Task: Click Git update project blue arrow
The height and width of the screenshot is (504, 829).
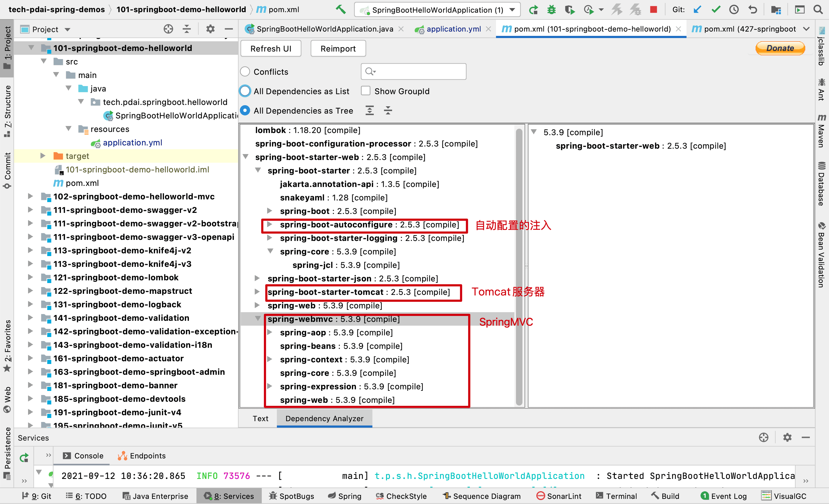Action: coord(697,9)
